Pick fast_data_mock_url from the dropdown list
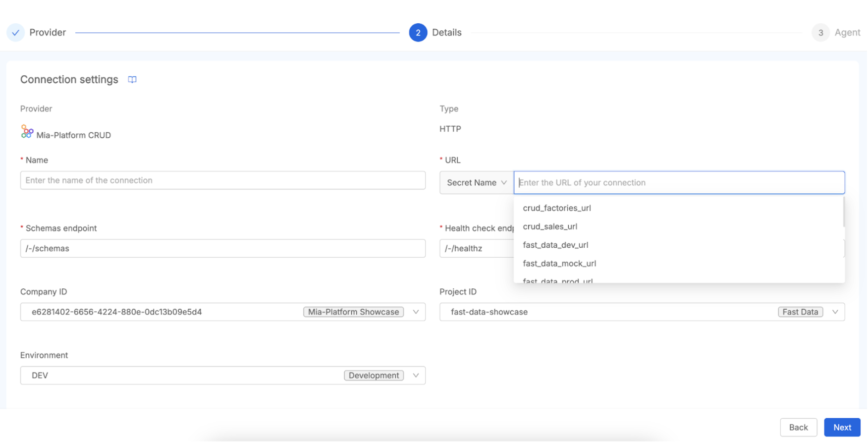Viewport: 868px width, 443px height. (559, 264)
